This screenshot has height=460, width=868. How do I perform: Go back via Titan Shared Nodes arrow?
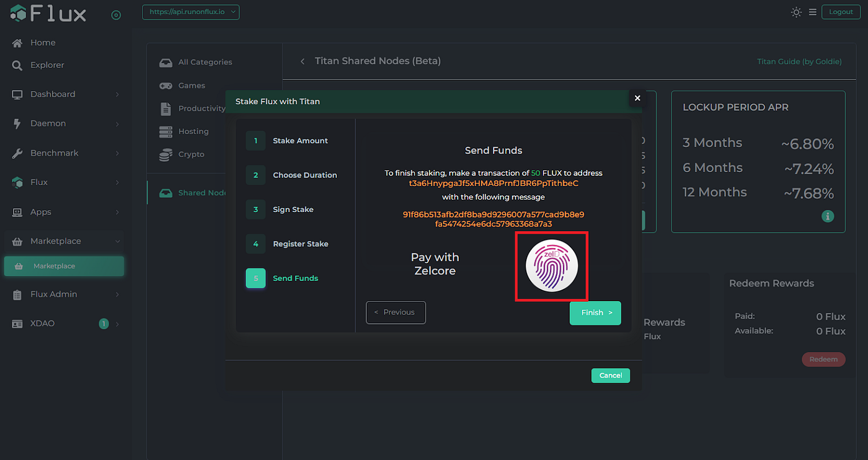[303, 61]
